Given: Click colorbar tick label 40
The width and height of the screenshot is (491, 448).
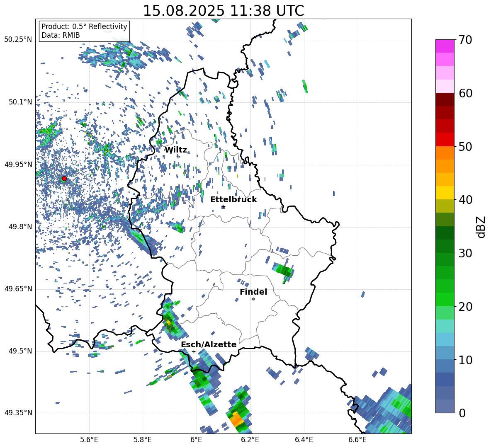Looking at the screenshot, I should pyautogui.click(x=465, y=200).
